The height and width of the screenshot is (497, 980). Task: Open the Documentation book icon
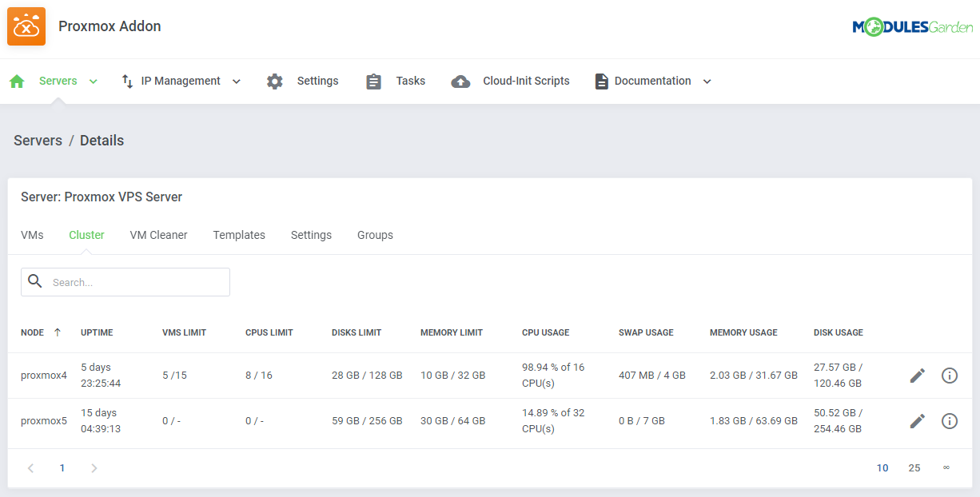click(x=601, y=81)
